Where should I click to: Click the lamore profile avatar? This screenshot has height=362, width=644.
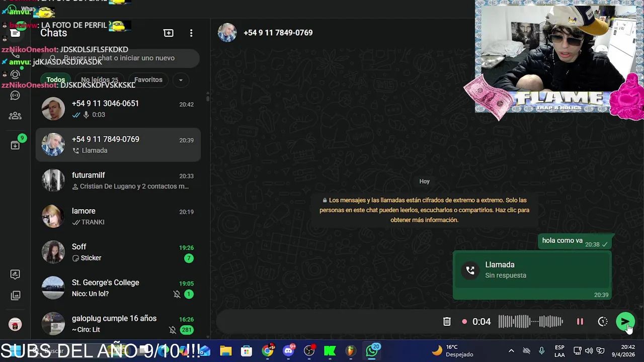point(53,216)
